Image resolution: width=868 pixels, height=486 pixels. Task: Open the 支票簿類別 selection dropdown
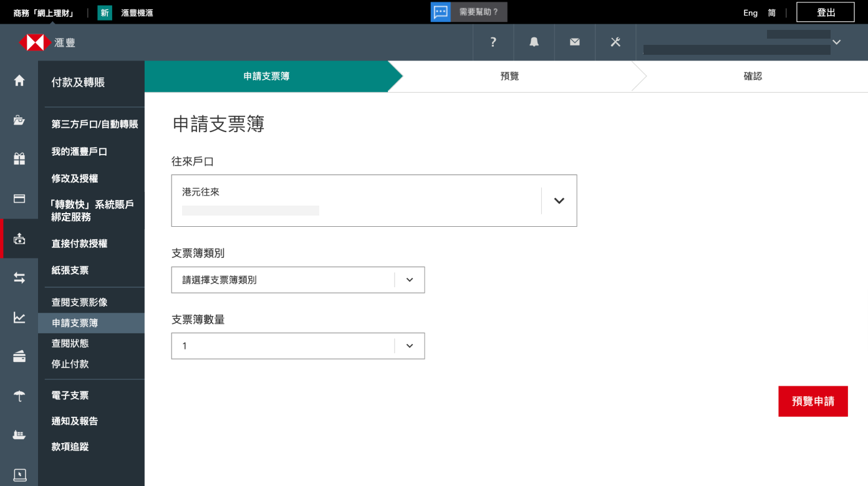click(x=410, y=280)
